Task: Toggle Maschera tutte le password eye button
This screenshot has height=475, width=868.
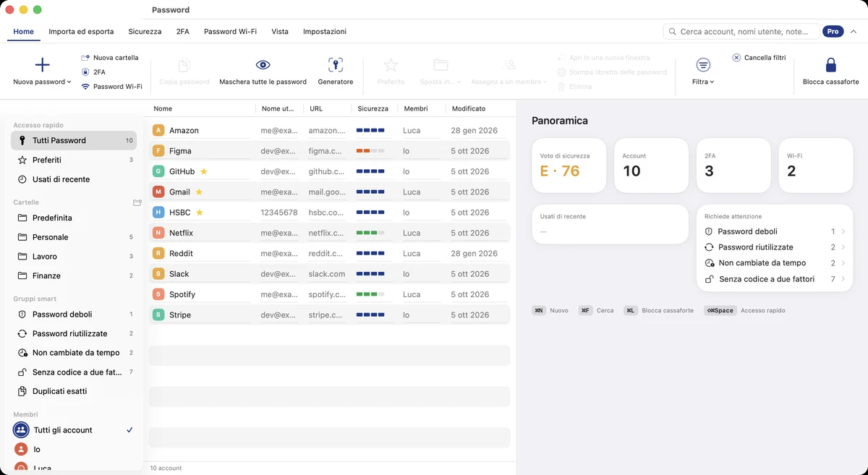Action: tap(263, 72)
